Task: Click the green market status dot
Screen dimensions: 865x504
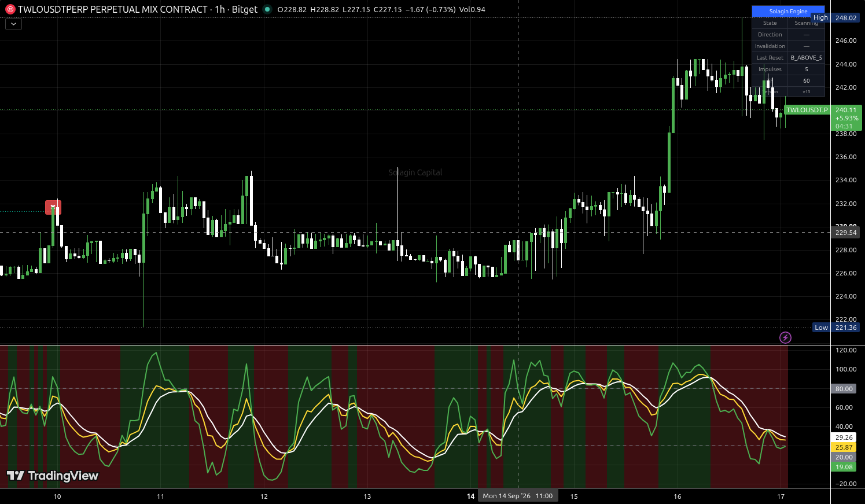Action: click(267, 9)
